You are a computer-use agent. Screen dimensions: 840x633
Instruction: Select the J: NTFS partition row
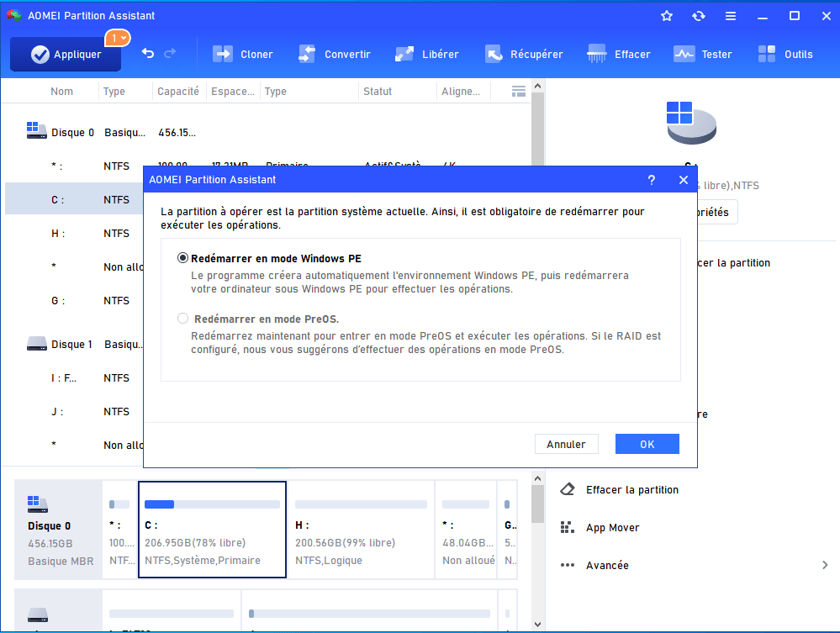[74, 411]
